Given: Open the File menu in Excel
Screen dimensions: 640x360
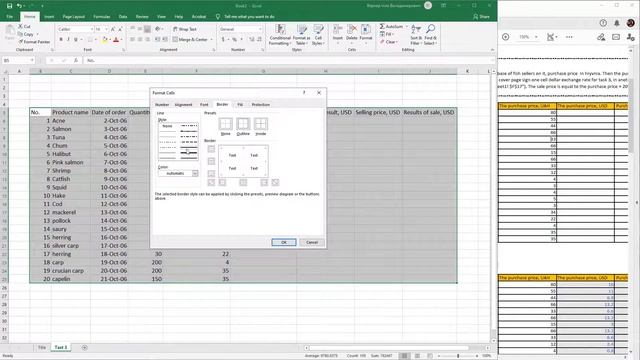Looking at the screenshot, I should (9, 17).
